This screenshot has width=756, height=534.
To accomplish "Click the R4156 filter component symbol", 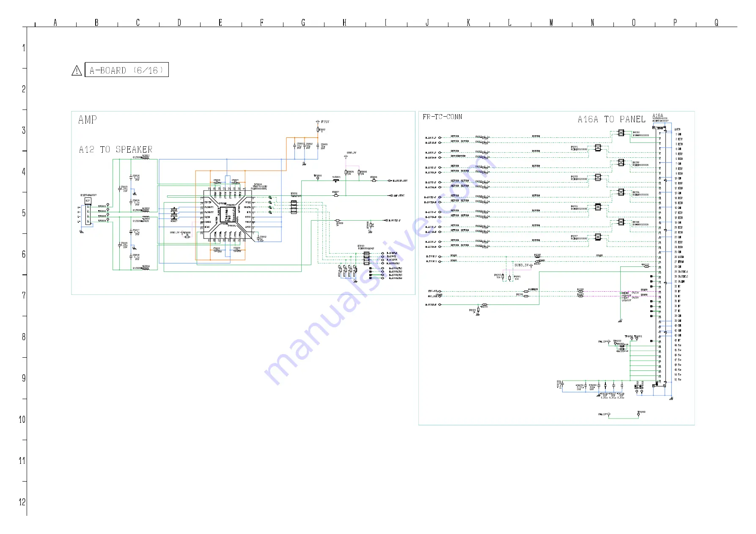I will [621, 222].
